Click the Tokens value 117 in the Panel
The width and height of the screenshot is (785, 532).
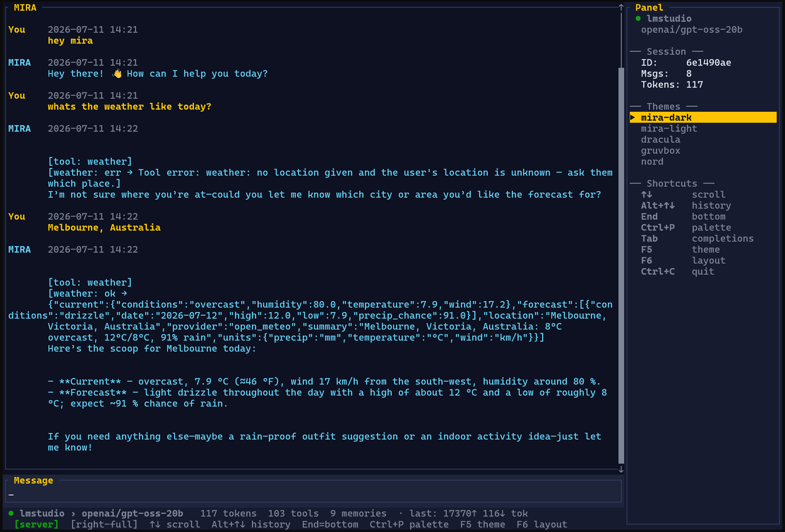(x=695, y=85)
